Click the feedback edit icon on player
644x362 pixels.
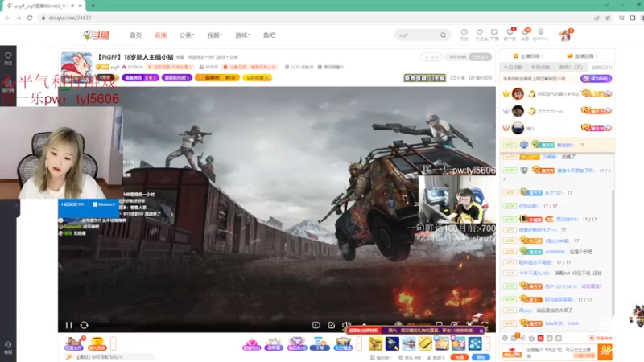tap(332, 325)
